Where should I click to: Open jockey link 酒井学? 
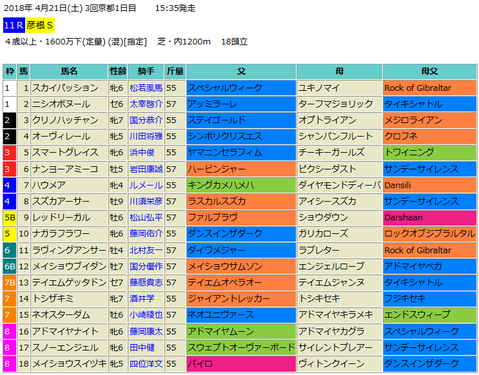[x=142, y=298]
